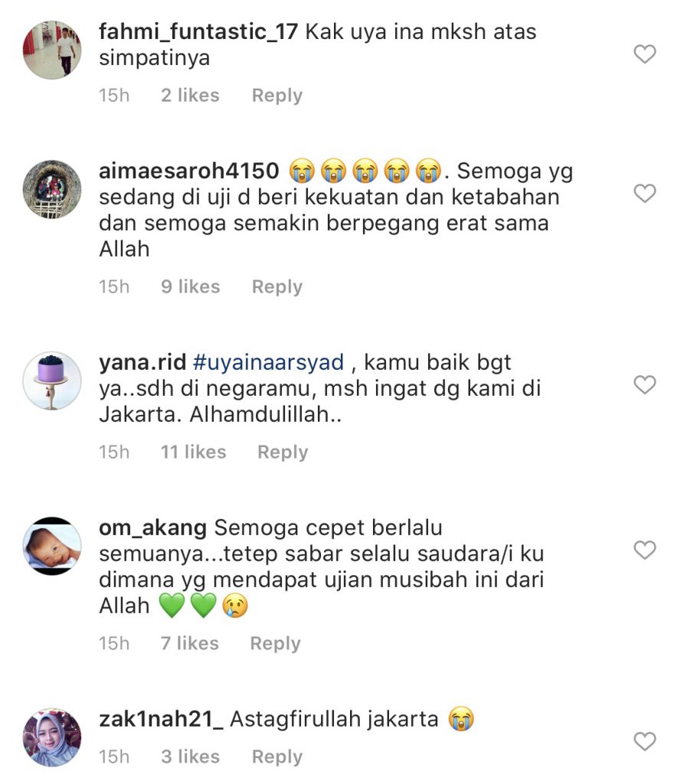Open fahmi_funtastic_17's profile picture

(52, 50)
